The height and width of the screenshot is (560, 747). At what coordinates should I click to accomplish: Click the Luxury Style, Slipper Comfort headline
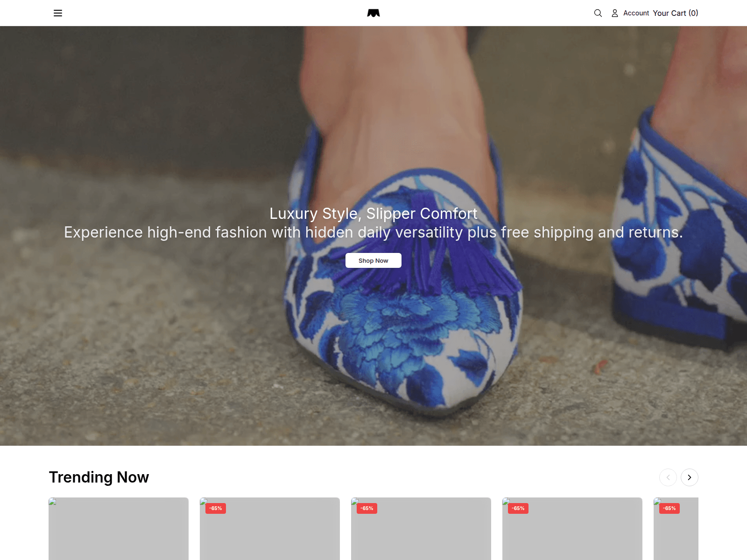(373, 213)
